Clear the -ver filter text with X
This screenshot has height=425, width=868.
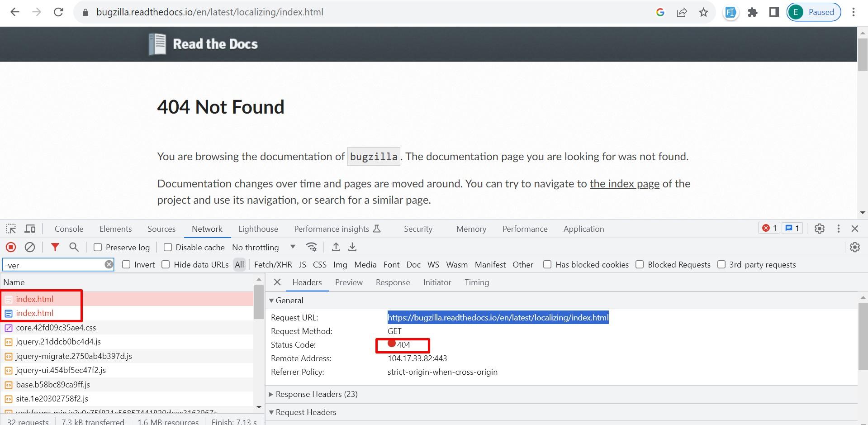[109, 264]
